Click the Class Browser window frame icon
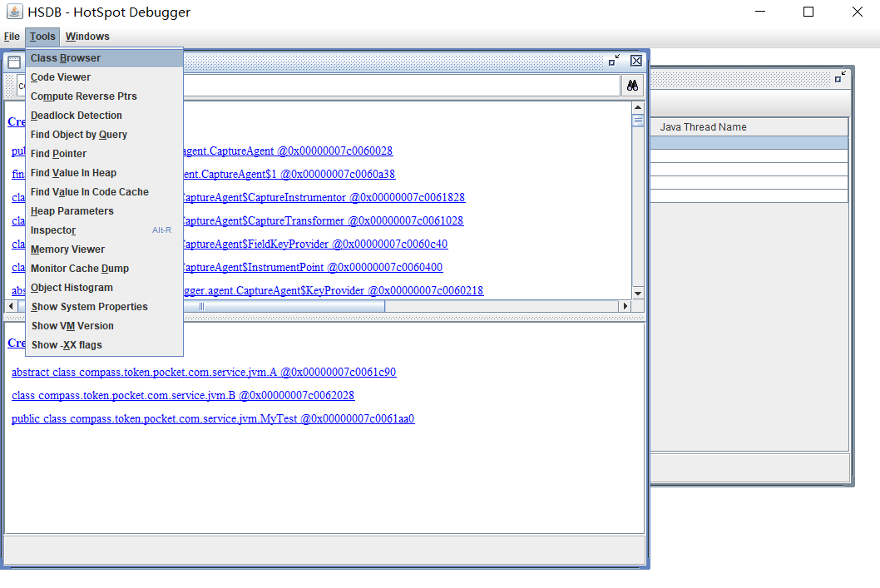The image size is (880, 588). [14, 62]
